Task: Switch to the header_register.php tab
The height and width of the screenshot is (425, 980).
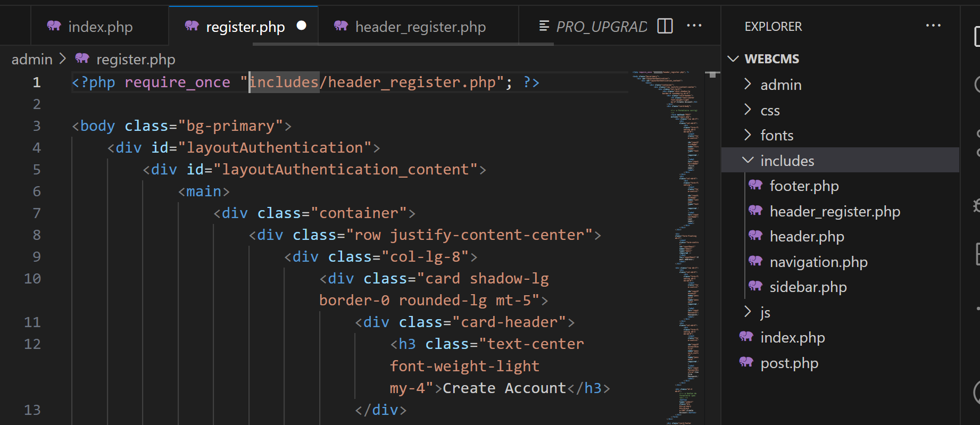Action: tap(420, 27)
